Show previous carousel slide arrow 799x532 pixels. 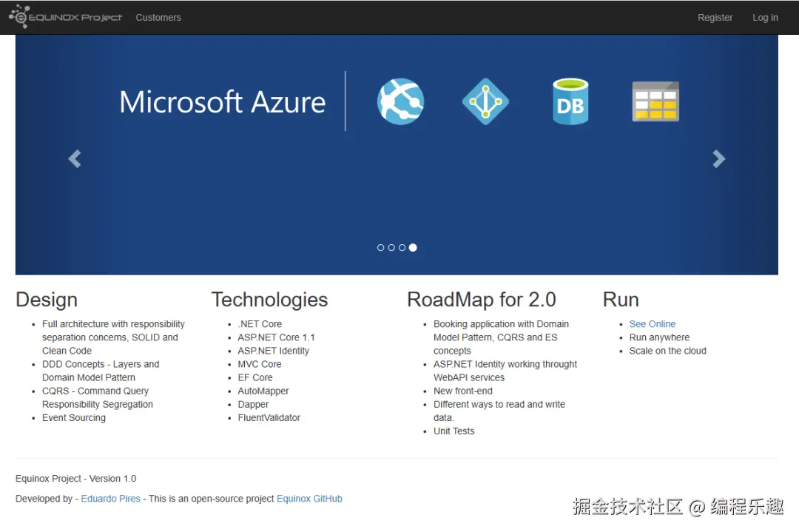pyautogui.click(x=75, y=158)
